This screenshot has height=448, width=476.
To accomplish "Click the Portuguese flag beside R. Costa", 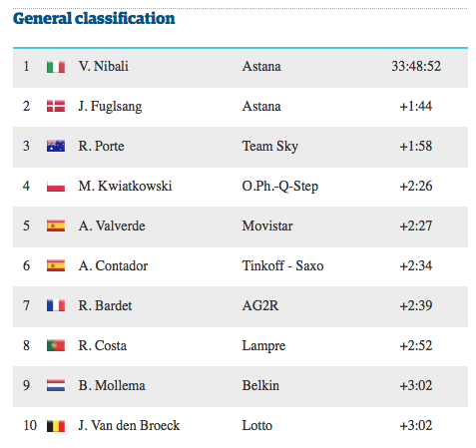I will 56,345.
